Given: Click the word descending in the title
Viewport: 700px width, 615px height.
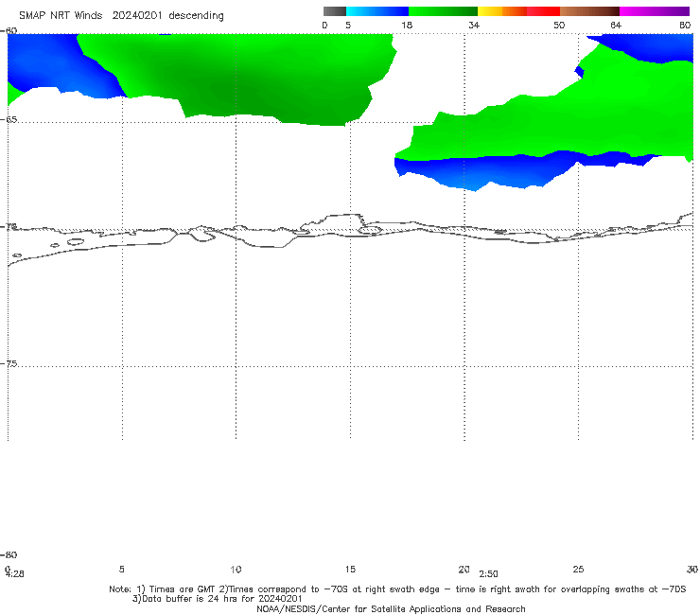Looking at the screenshot, I should click(196, 16).
